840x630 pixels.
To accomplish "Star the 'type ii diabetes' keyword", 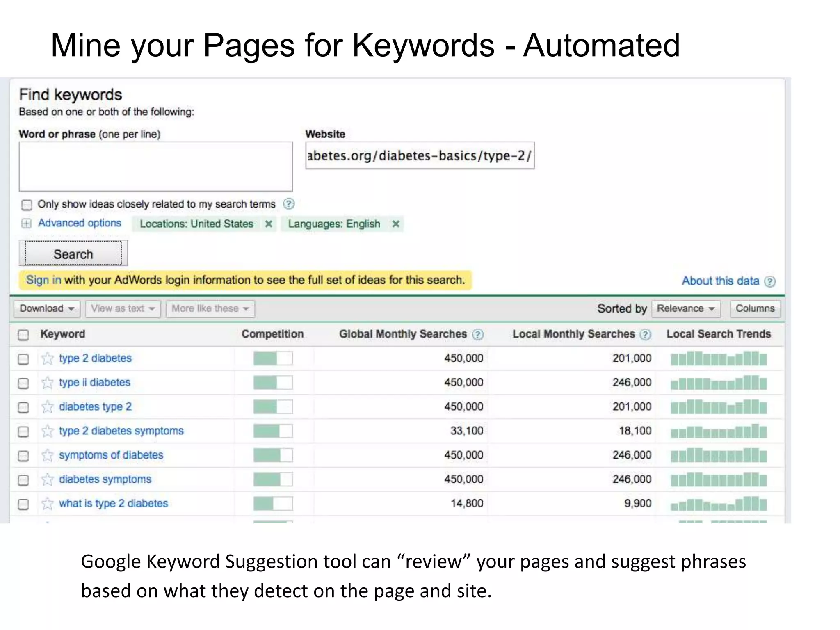I will pos(48,383).
